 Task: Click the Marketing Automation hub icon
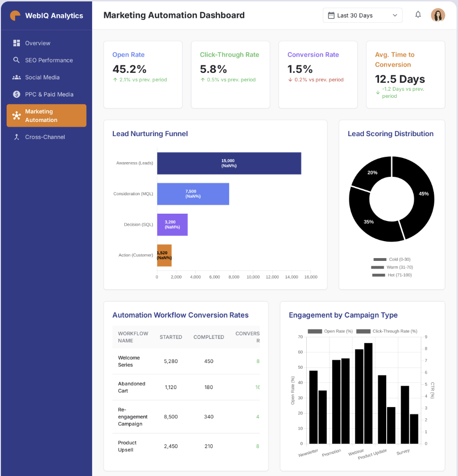17,115
